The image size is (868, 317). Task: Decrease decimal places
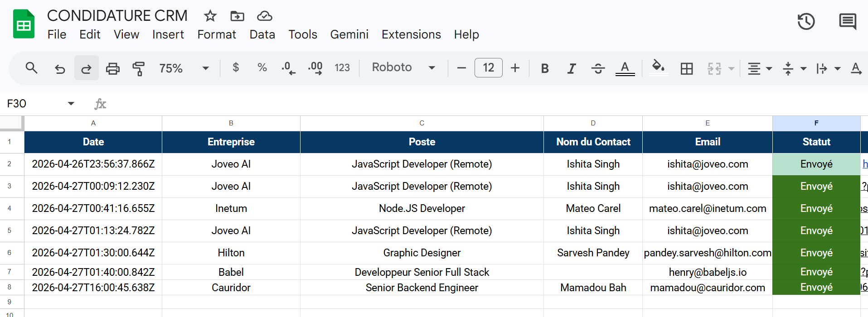click(288, 68)
